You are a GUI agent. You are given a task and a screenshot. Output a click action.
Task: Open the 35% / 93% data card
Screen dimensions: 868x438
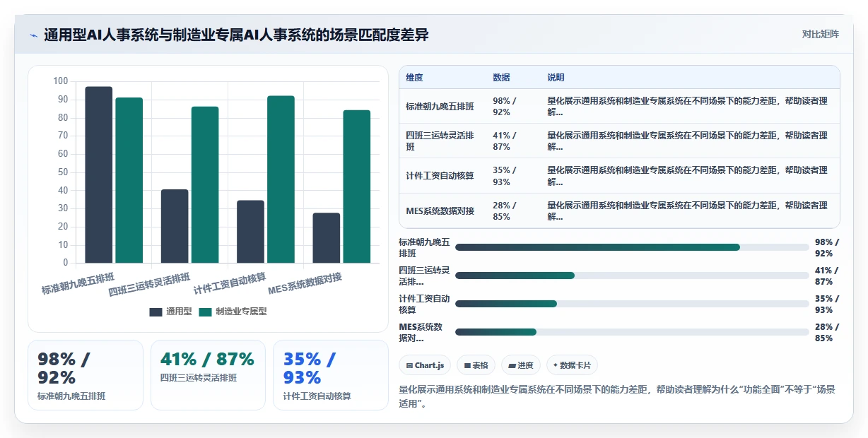click(x=331, y=375)
